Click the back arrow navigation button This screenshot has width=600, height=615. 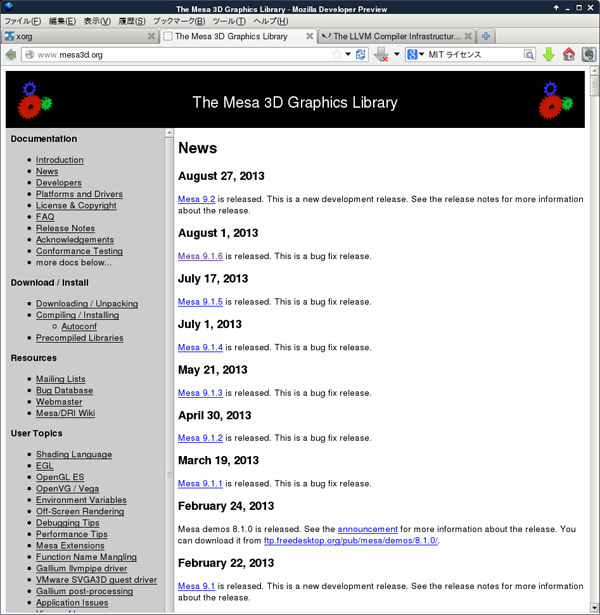[x=11, y=55]
